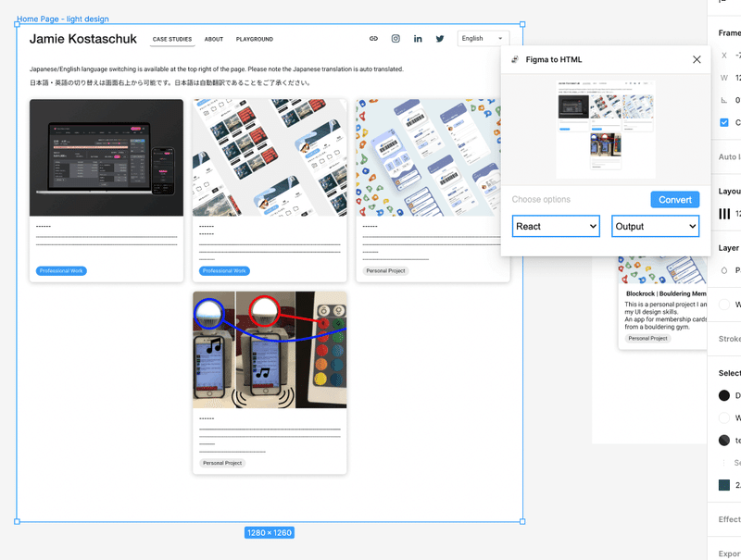Screen dimensions: 741x560
Task: Select the white color swatch in Selection colors
Action: pos(724,417)
